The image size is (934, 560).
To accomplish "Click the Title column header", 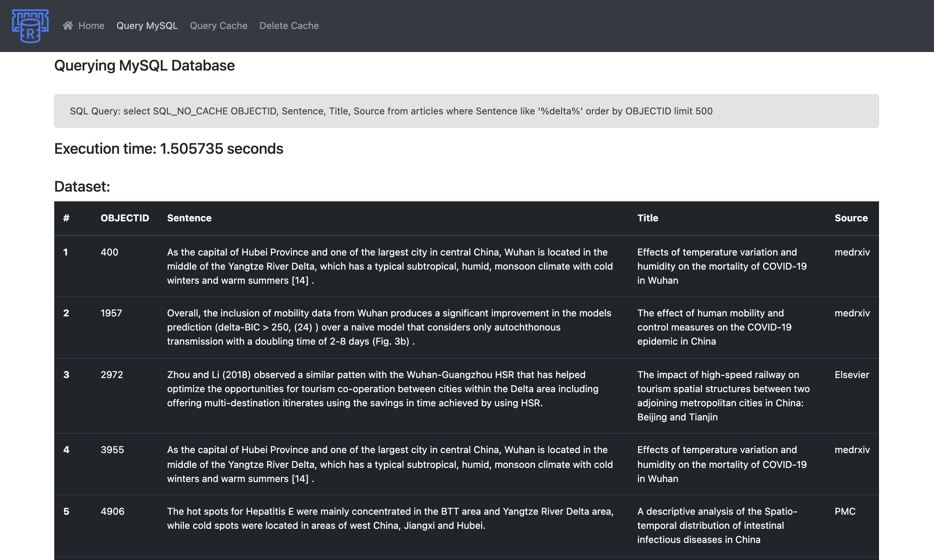I will click(x=648, y=218).
